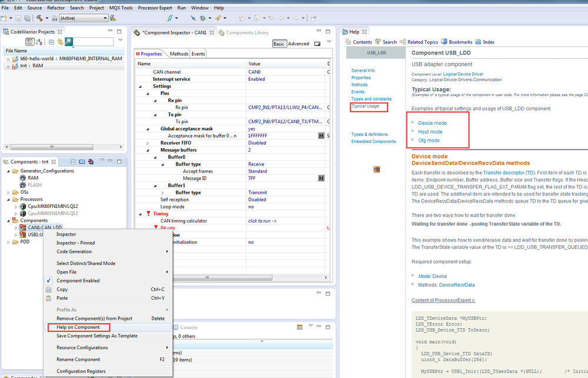Click the Forward arrow navigation icon
The image size is (588, 378).
coord(296,18)
